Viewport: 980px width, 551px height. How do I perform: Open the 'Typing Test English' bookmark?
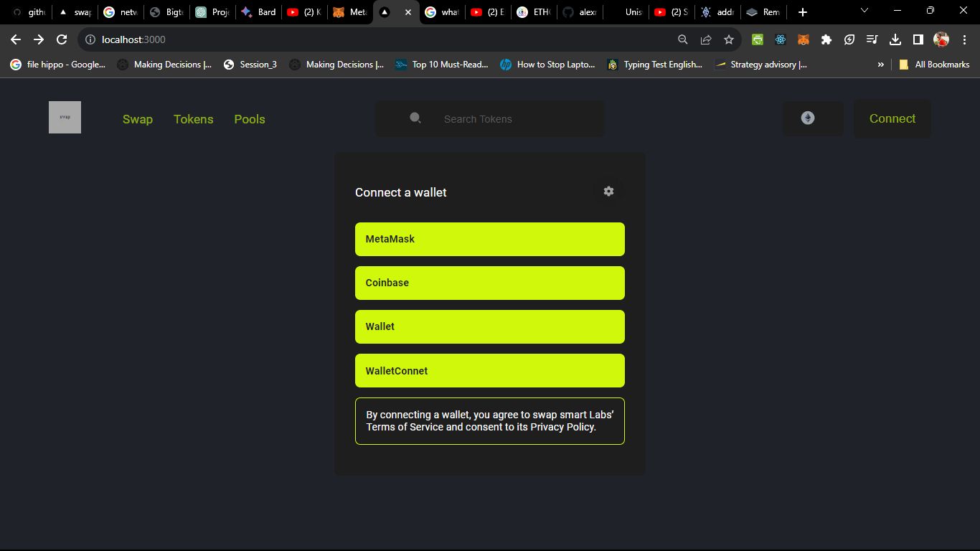(x=654, y=65)
